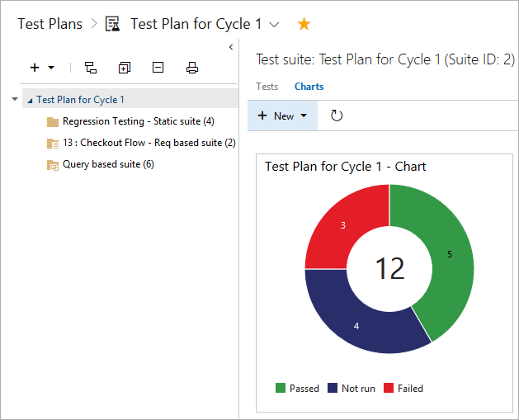The height and width of the screenshot is (420, 519).
Task: Mark test plan as favorite with star
Action: (x=304, y=24)
